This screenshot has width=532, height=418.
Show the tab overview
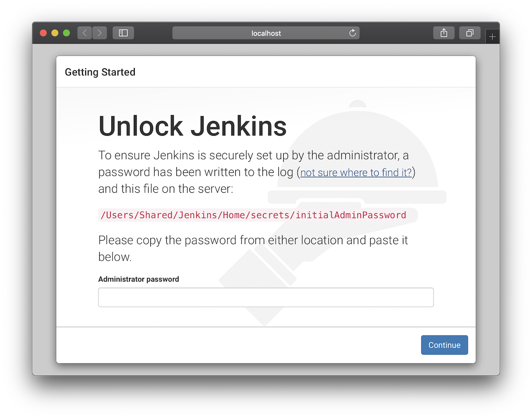pyautogui.click(x=470, y=33)
